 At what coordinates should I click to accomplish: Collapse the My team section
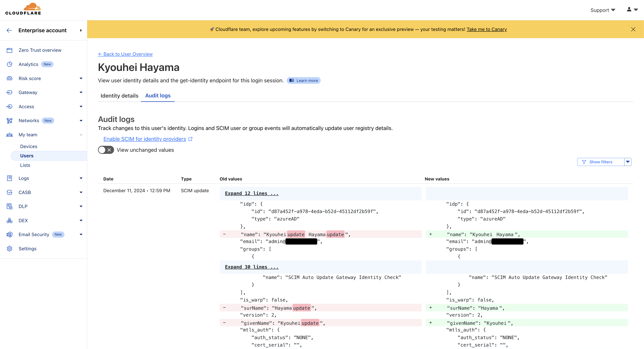[x=81, y=135]
